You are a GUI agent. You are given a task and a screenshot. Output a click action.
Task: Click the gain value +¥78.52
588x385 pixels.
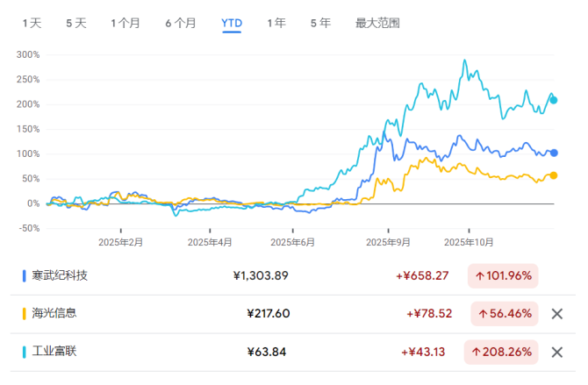coord(429,313)
